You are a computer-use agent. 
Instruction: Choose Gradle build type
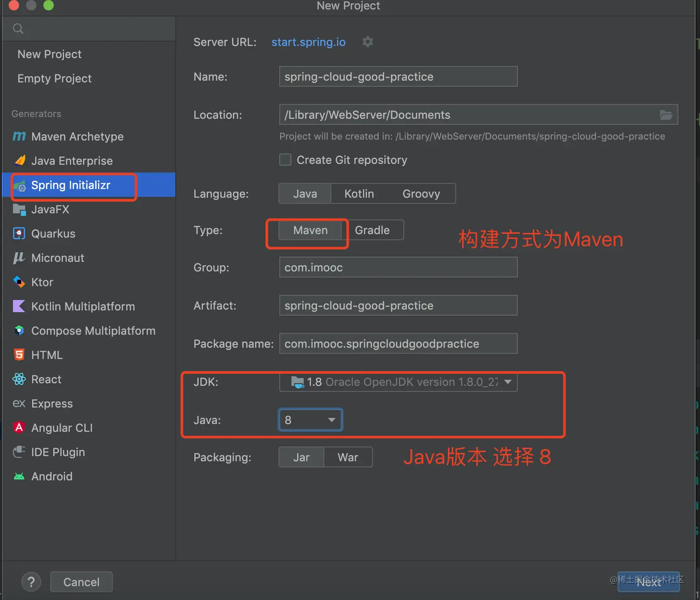(372, 230)
